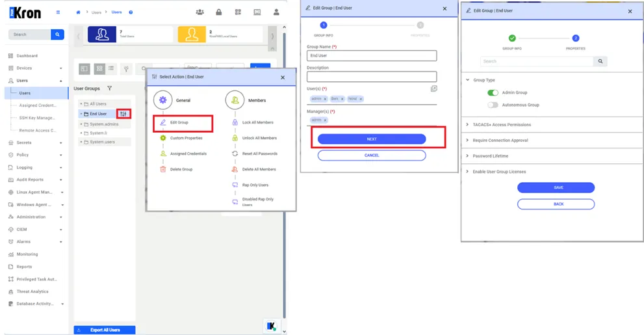Select System.admins group in tree
This screenshot has height=335, width=644.
[x=104, y=124]
